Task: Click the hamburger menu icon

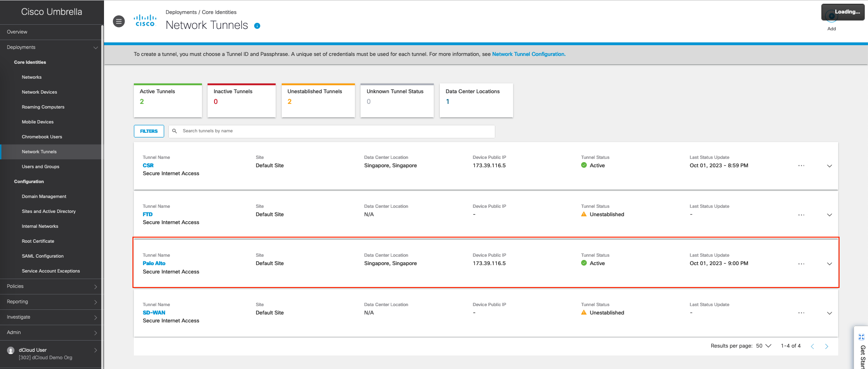Action: click(119, 21)
